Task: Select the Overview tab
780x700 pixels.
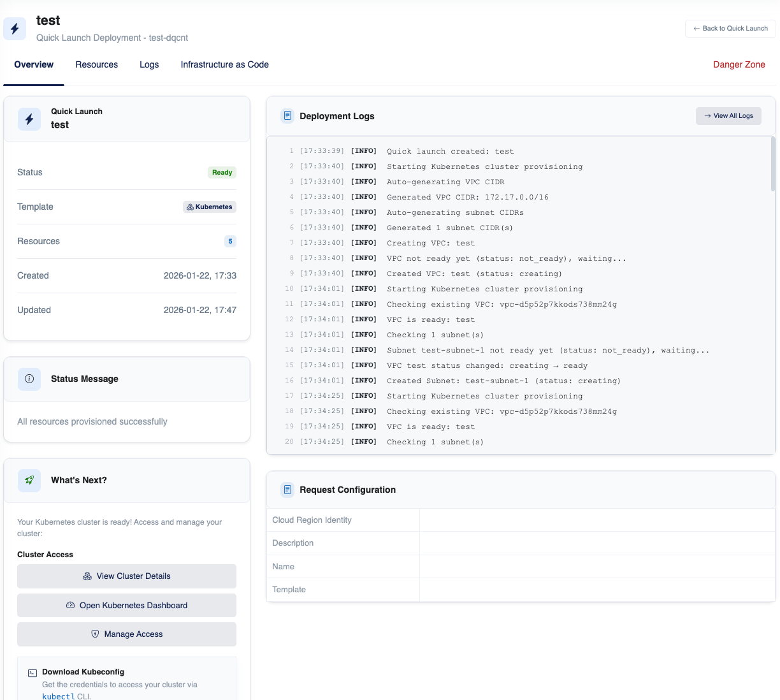Action: coord(34,64)
